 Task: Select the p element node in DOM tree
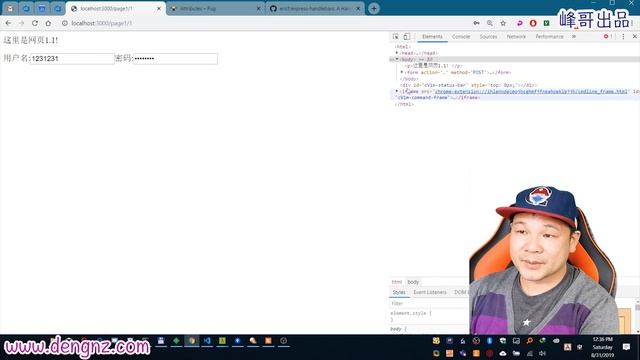[x=433, y=66]
